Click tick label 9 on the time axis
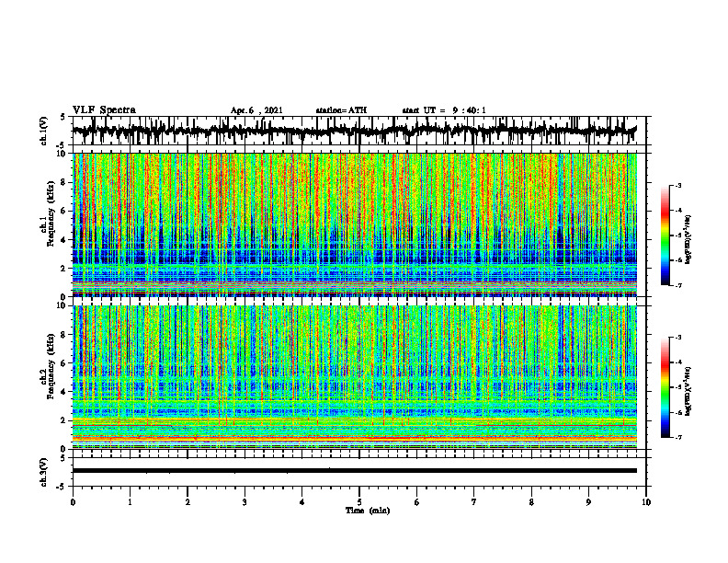 (x=588, y=502)
